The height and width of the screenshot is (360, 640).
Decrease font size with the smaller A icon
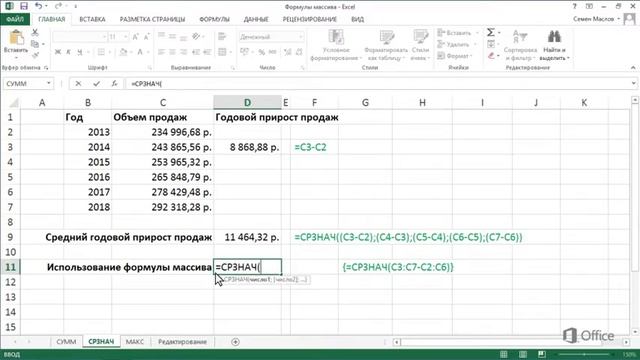(x=147, y=37)
